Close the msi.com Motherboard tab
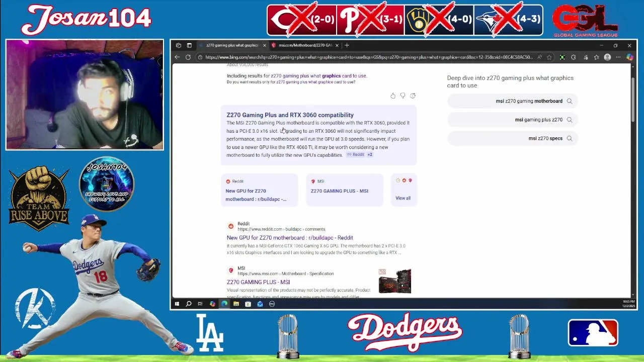 (337, 45)
